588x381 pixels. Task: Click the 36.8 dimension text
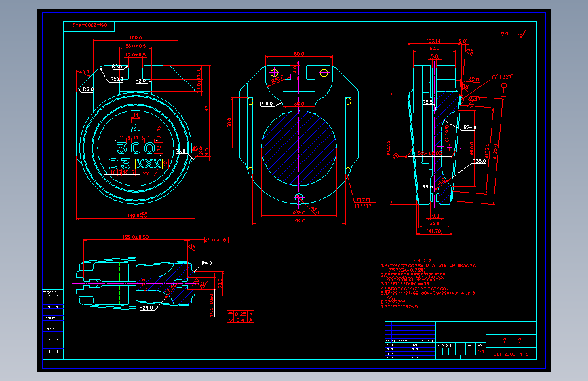pos(434,224)
